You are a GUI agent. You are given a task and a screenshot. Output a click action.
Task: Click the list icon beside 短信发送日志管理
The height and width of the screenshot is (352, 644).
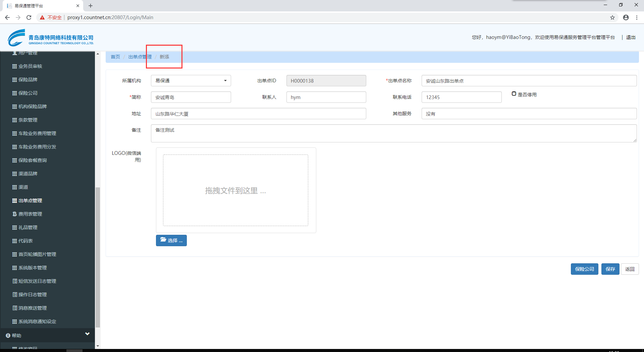(x=15, y=281)
